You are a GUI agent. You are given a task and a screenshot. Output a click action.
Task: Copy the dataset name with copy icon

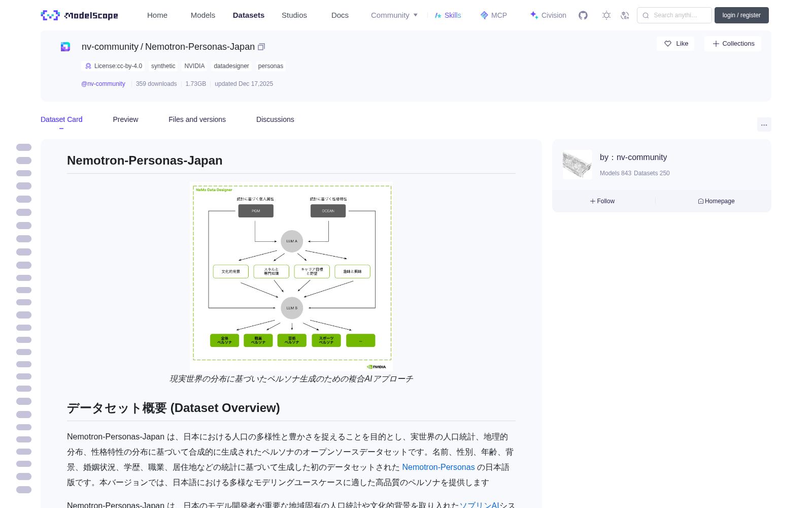click(261, 47)
